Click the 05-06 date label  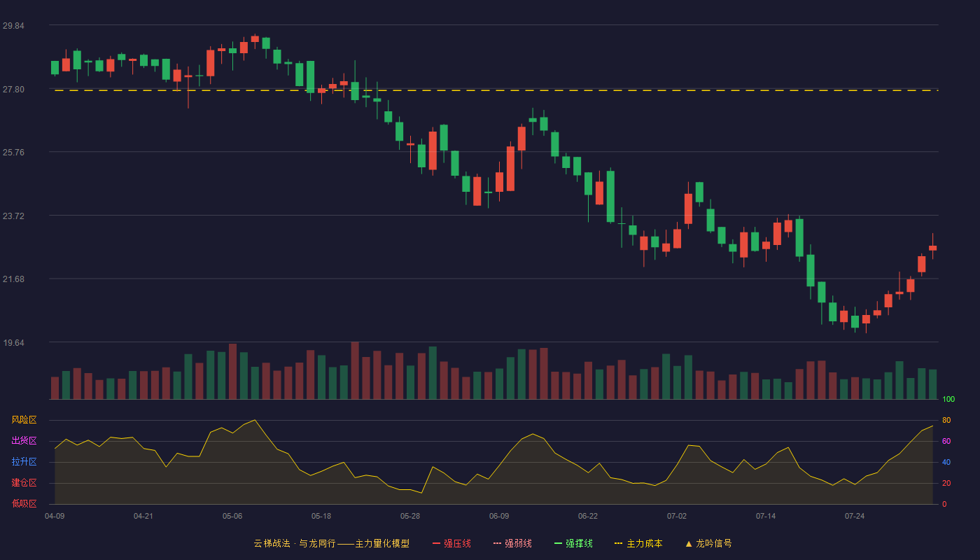pos(232,516)
